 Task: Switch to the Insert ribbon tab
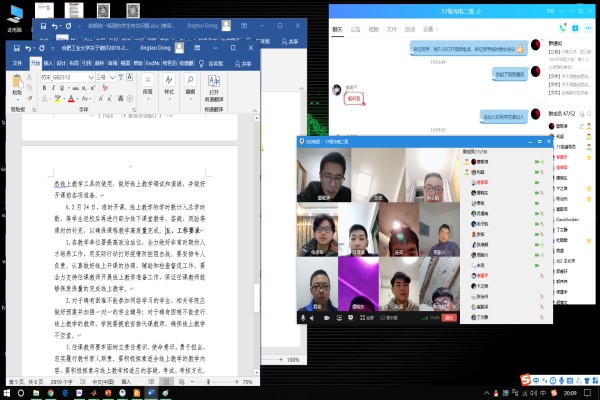48,63
